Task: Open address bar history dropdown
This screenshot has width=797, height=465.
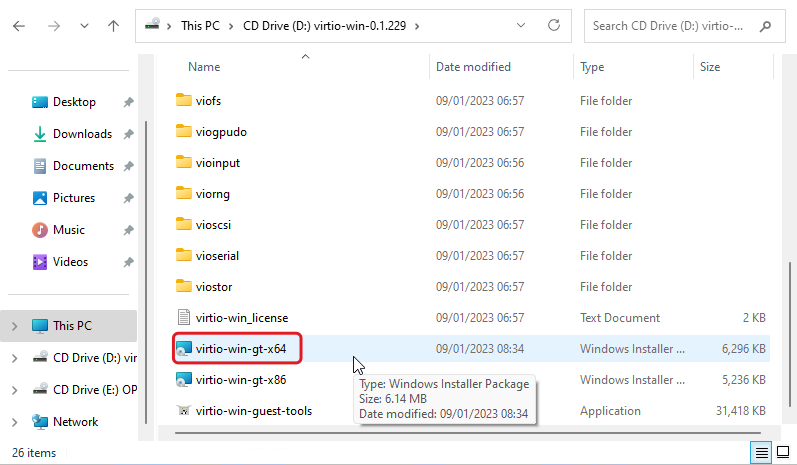Action: [523, 25]
